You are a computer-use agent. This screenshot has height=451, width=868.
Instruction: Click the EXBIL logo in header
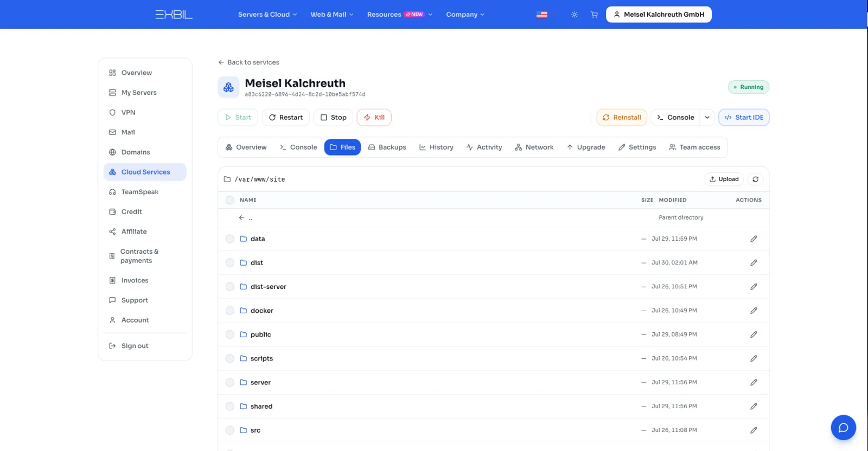[x=174, y=15]
